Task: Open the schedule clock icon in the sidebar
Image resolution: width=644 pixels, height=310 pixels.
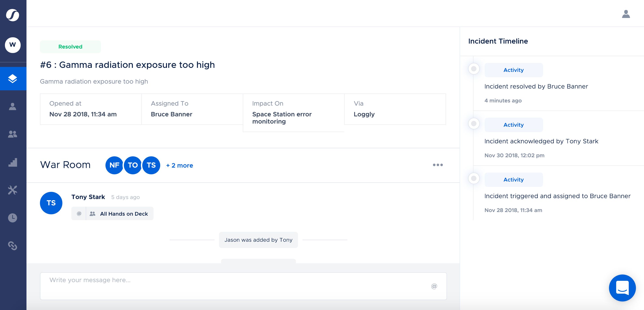Action: [13, 218]
